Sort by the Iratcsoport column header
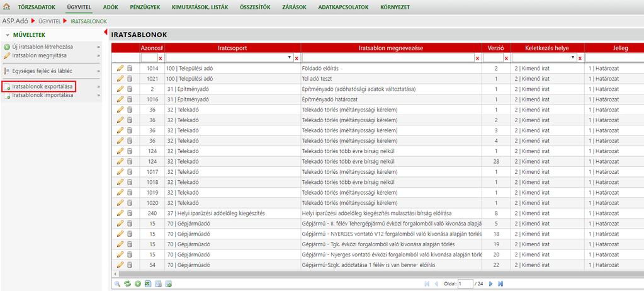The height and width of the screenshot is (291, 644). point(232,48)
